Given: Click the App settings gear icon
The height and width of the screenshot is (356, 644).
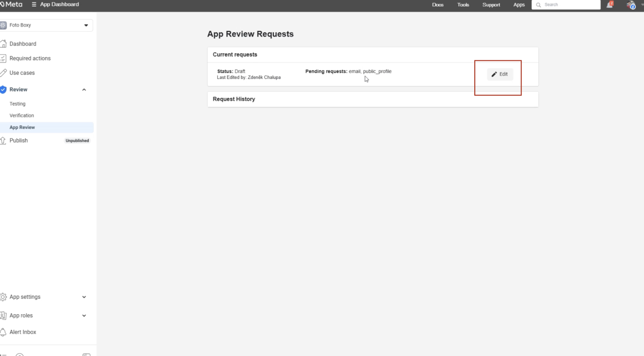Looking at the screenshot, I should tap(3, 297).
